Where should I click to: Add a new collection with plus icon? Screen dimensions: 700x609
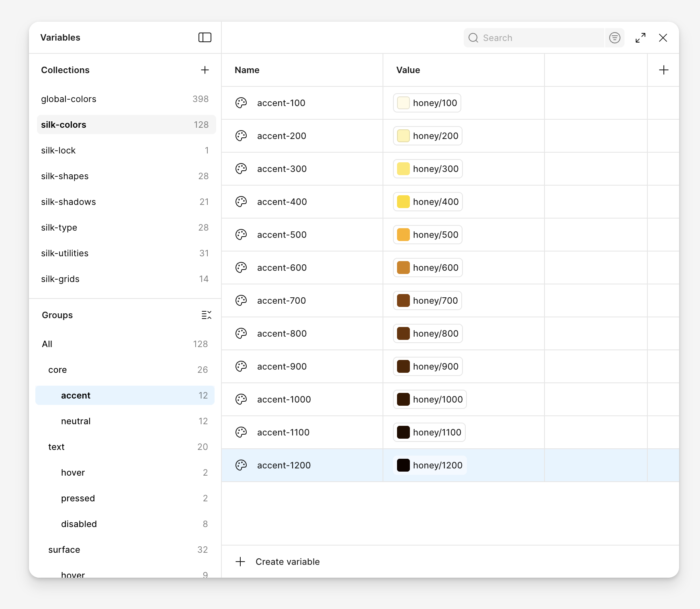coord(205,70)
